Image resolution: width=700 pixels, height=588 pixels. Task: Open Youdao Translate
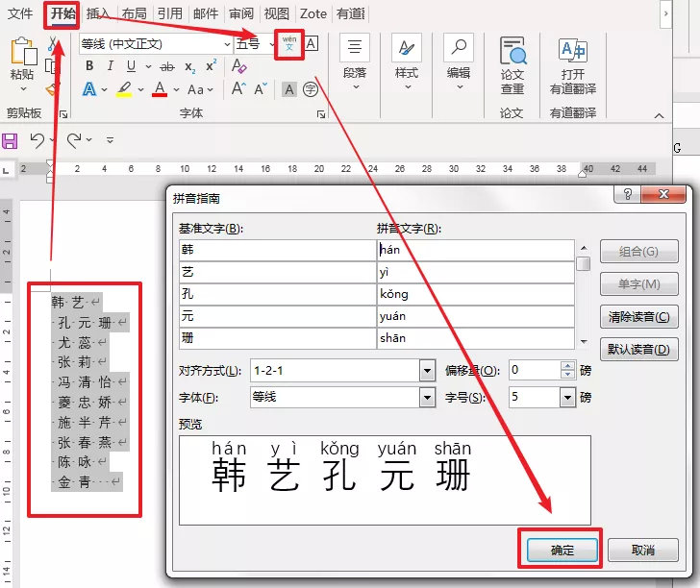point(573,66)
